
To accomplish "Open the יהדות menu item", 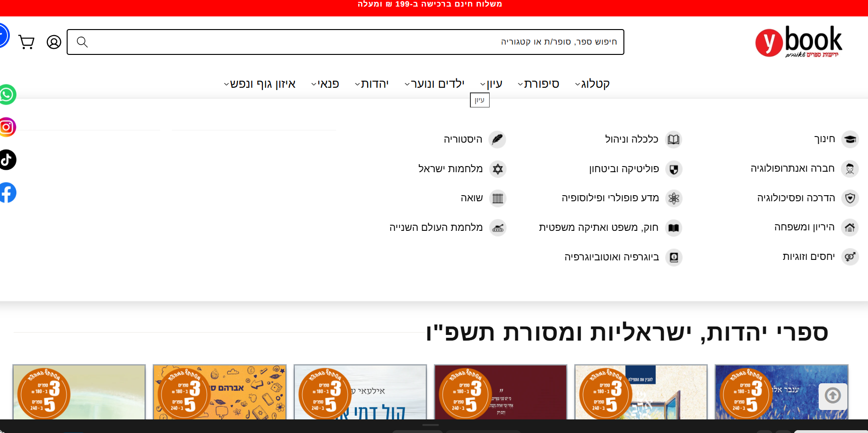I will (x=372, y=84).
